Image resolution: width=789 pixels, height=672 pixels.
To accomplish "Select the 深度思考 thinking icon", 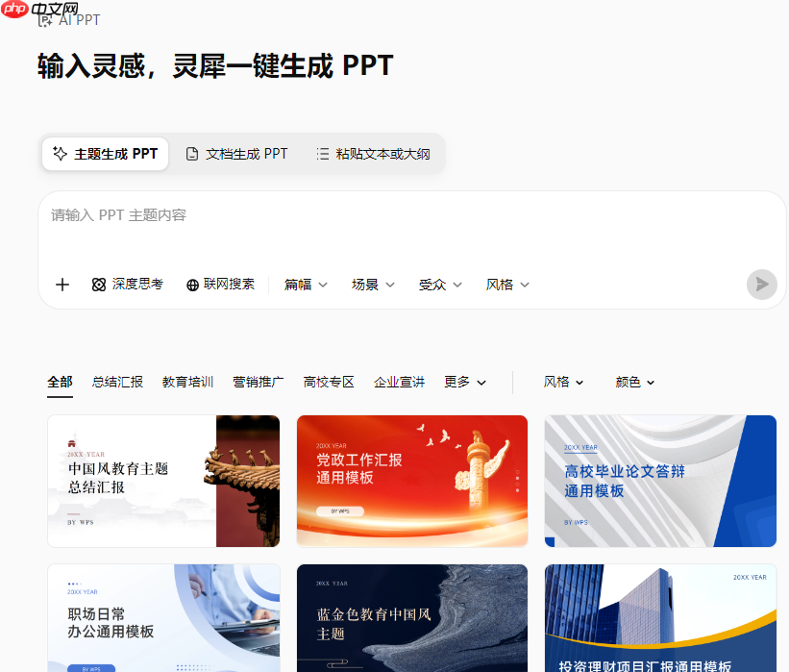I will coord(99,285).
